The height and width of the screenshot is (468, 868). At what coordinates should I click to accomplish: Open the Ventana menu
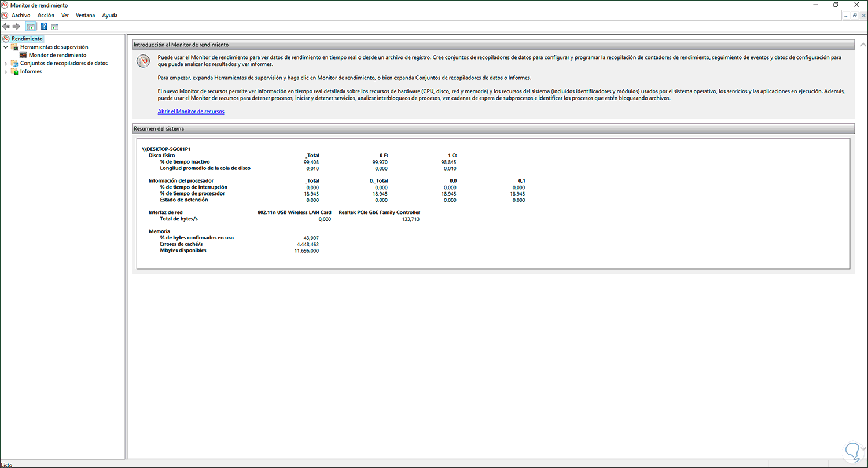point(85,15)
